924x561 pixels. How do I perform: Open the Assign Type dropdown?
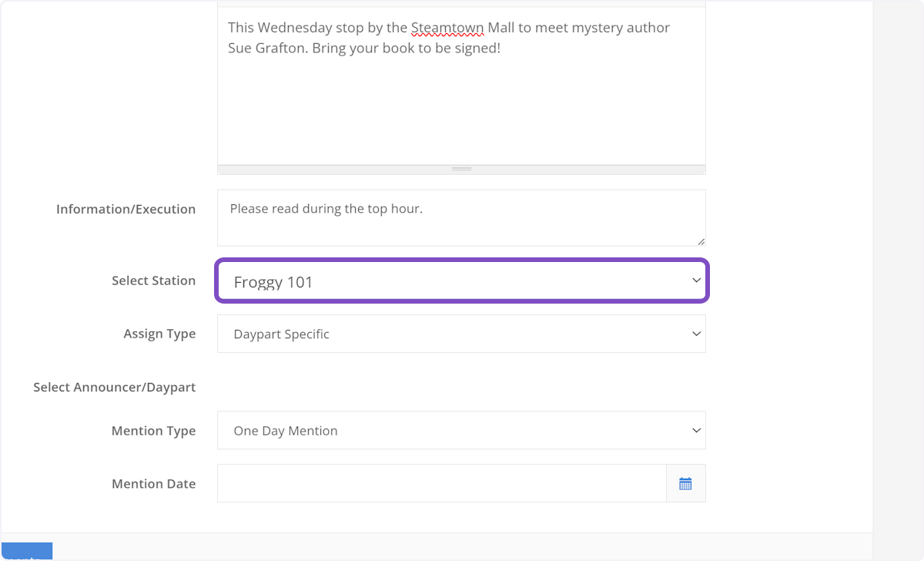[x=460, y=334]
